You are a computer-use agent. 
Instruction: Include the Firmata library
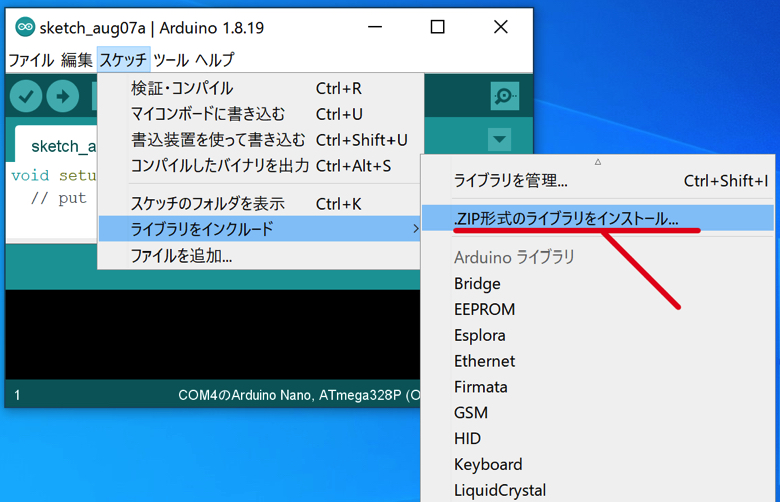point(598,387)
